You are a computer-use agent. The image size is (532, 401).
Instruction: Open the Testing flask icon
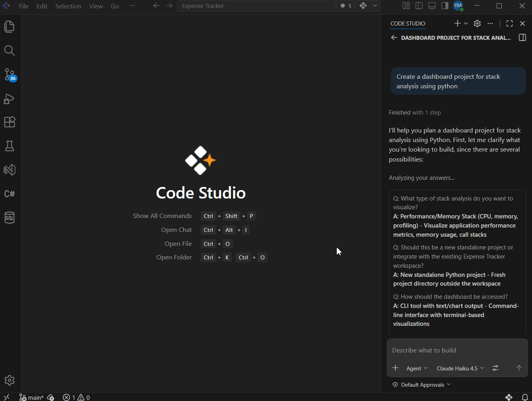10,146
